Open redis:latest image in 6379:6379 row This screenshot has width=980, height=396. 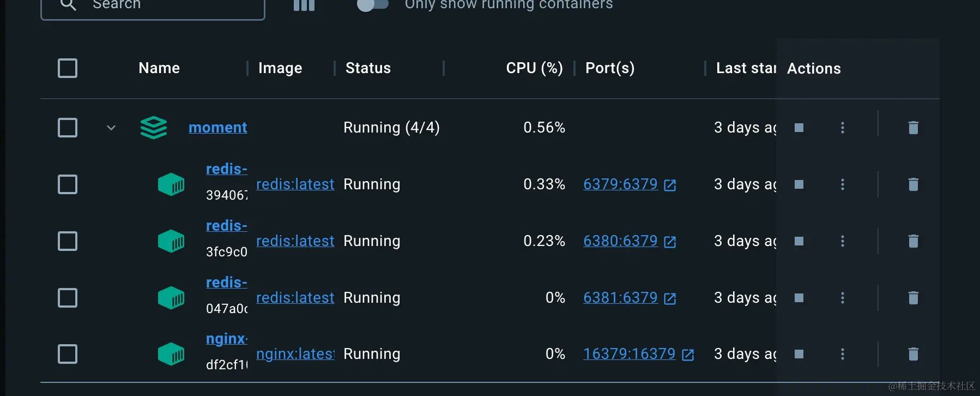295,184
